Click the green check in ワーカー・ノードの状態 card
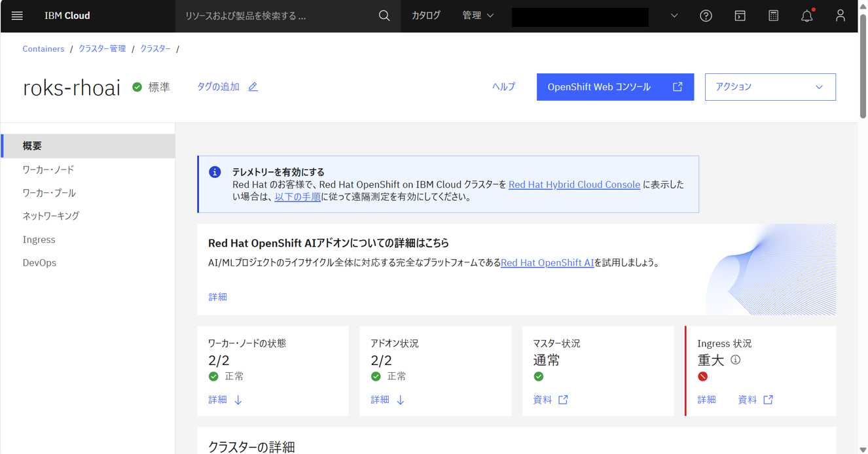 213,376
